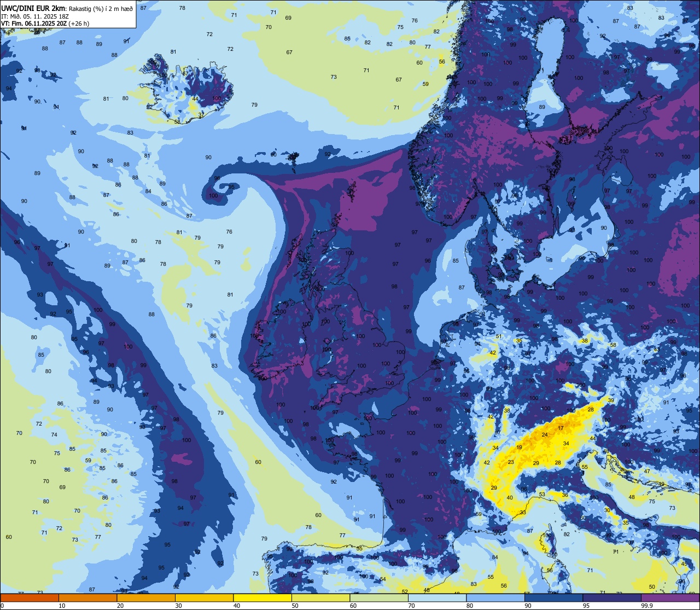The width and height of the screenshot is (700, 610).
Task: Click the 95–99.9 navy legend swatch
Action: (x=612, y=598)
